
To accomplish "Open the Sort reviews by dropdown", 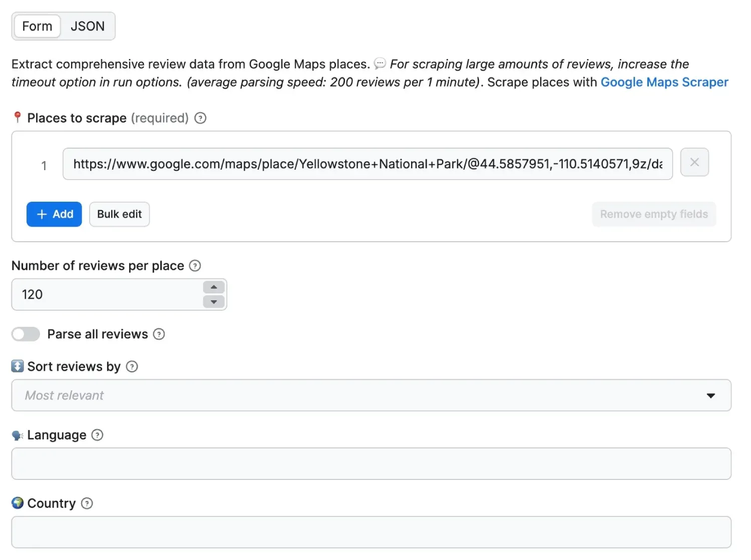I will [370, 395].
